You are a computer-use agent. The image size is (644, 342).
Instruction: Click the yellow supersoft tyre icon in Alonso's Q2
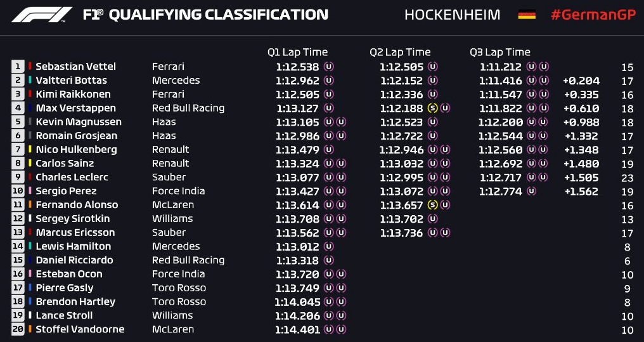click(x=432, y=205)
